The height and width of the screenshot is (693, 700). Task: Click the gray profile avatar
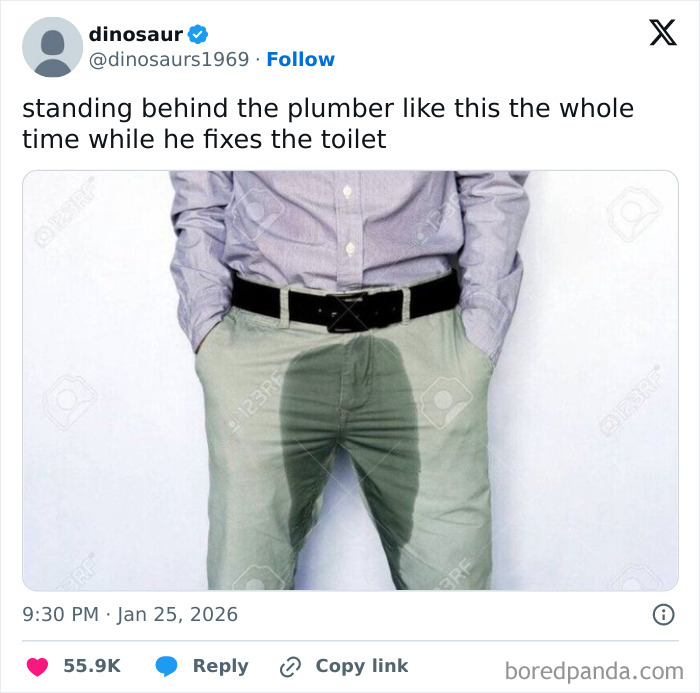[x=52, y=46]
